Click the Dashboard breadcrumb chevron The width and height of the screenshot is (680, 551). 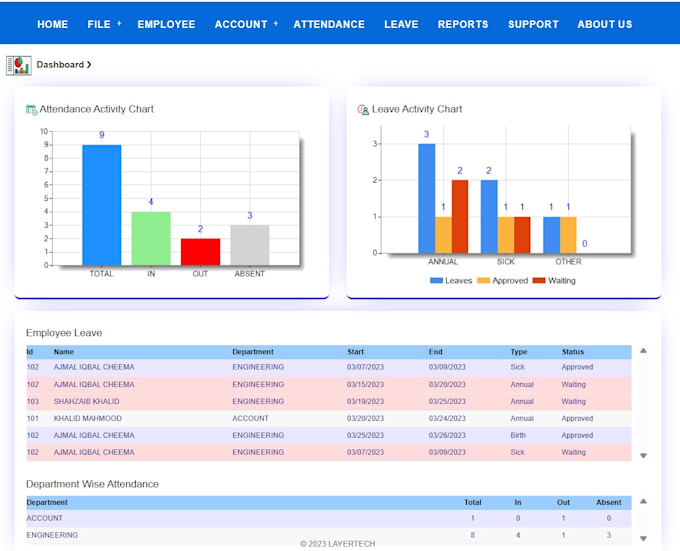tap(89, 65)
